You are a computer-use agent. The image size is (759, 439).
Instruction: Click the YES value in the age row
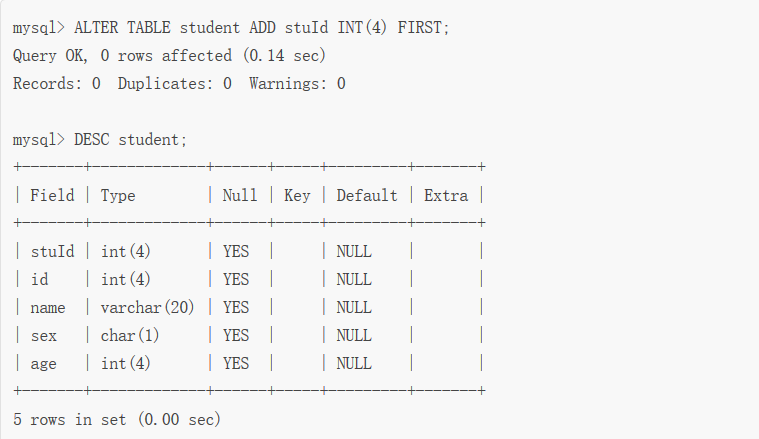(x=236, y=363)
